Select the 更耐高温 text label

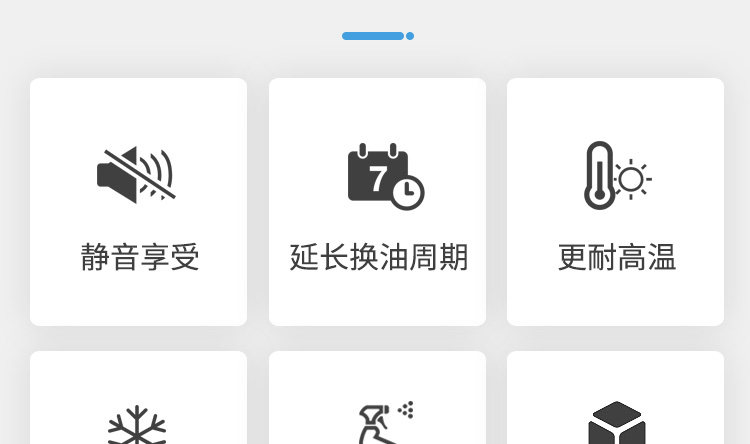(617, 257)
